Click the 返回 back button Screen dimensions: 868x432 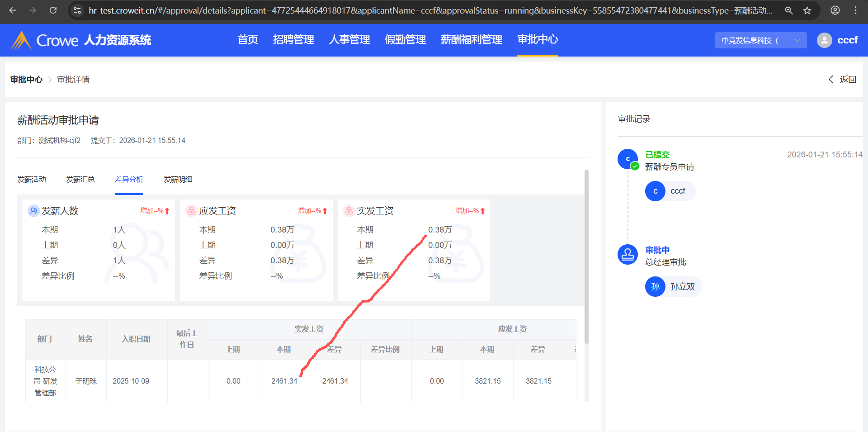[x=843, y=80]
